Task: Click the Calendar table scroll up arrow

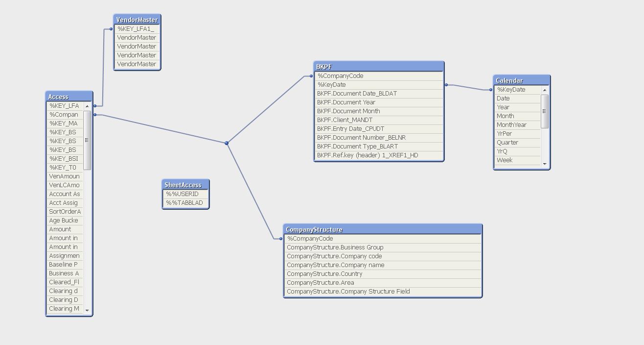Action: coord(545,90)
